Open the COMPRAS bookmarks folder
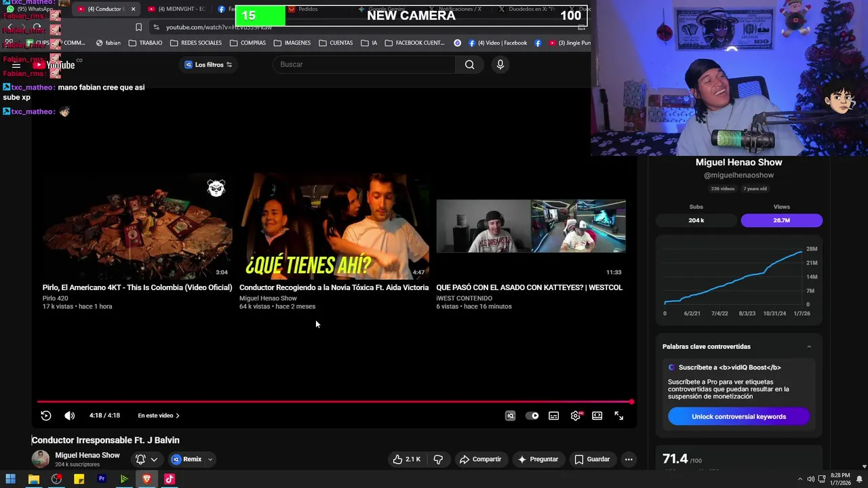 (248, 43)
